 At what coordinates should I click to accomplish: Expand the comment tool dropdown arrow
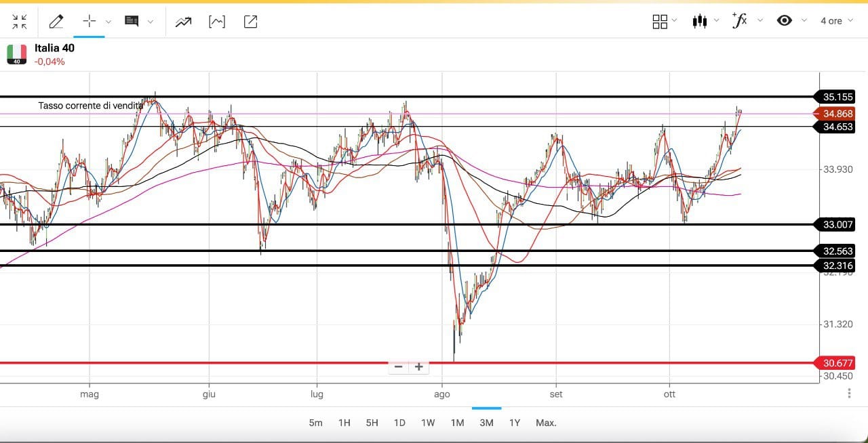tap(151, 22)
